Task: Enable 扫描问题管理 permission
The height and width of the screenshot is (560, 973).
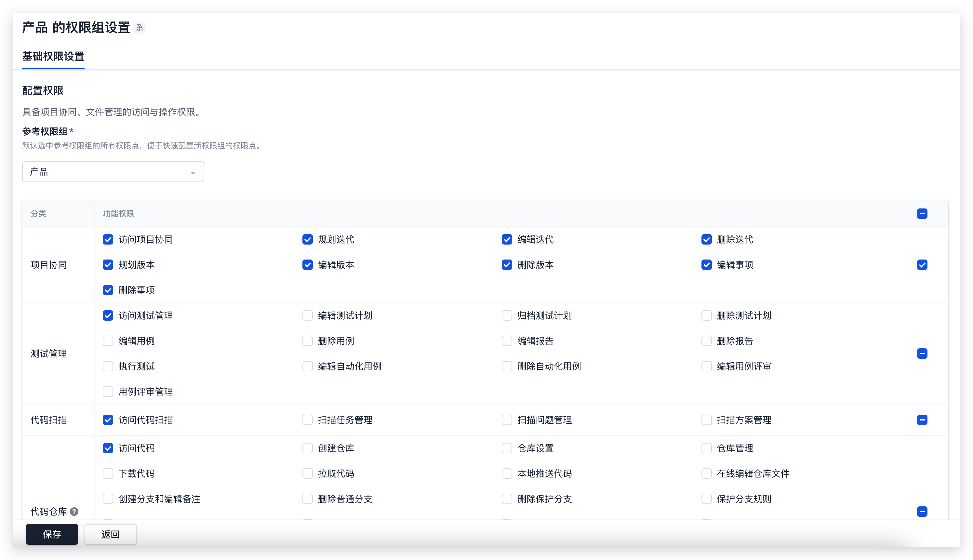Action: [507, 420]
